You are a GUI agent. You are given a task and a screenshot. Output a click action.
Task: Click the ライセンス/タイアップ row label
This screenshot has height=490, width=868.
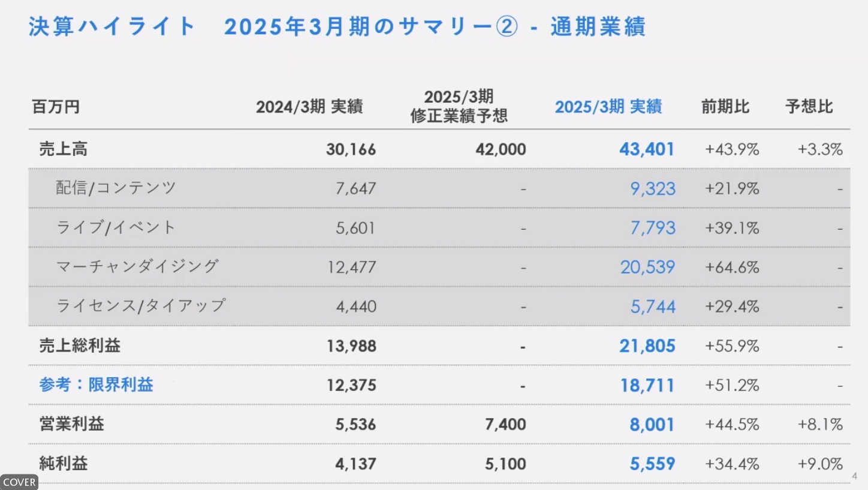click(x=141, y=306)
